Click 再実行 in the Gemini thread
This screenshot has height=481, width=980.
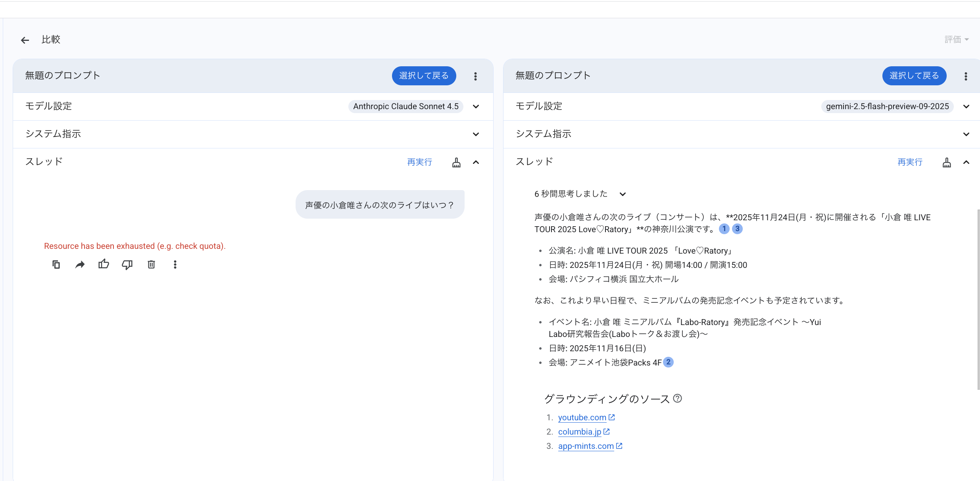910,162
